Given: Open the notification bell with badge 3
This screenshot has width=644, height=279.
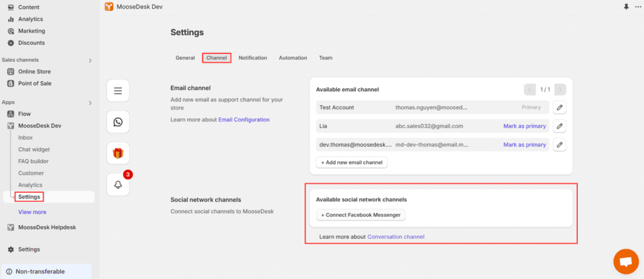Looking at the screenshot, I should (x=118, y=185).
